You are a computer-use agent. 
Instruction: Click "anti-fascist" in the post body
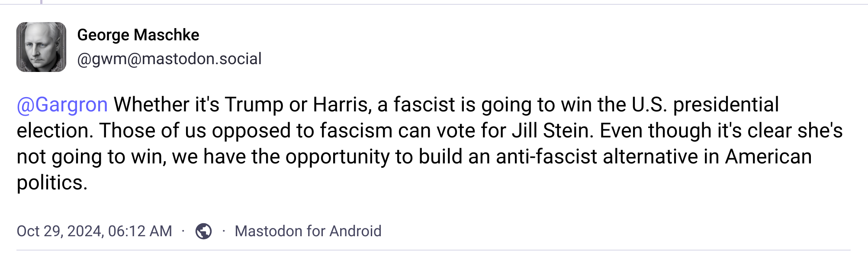[x=547, y=156]
